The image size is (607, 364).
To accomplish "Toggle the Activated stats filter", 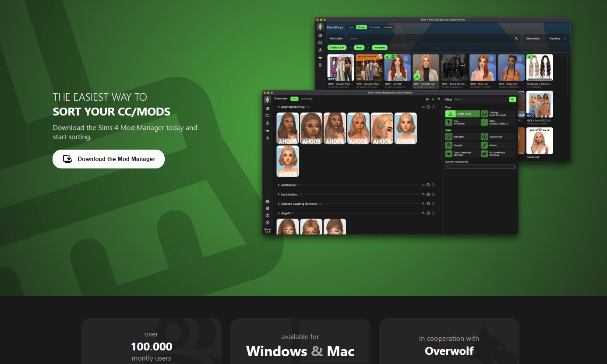I will (462, 136).
